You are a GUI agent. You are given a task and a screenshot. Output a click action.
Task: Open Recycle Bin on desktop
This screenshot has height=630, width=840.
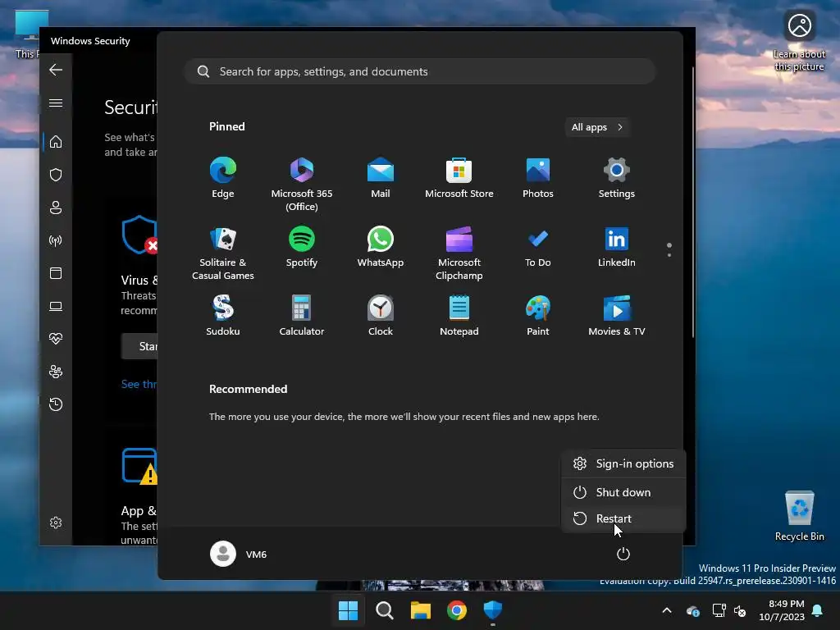[799, 516]
